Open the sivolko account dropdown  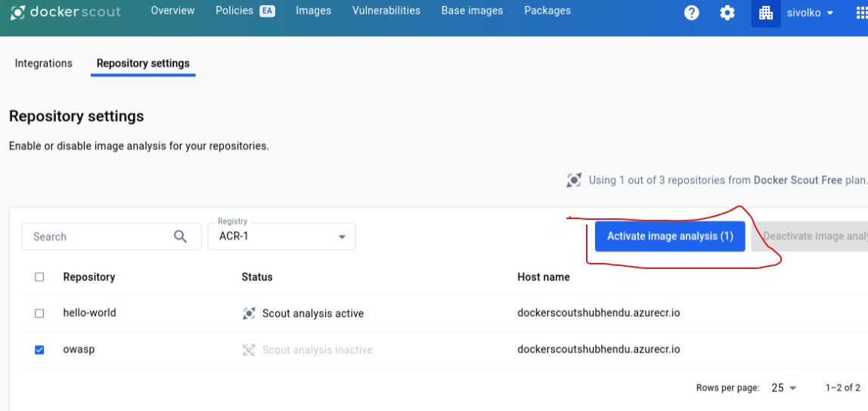tap(810, 13)
